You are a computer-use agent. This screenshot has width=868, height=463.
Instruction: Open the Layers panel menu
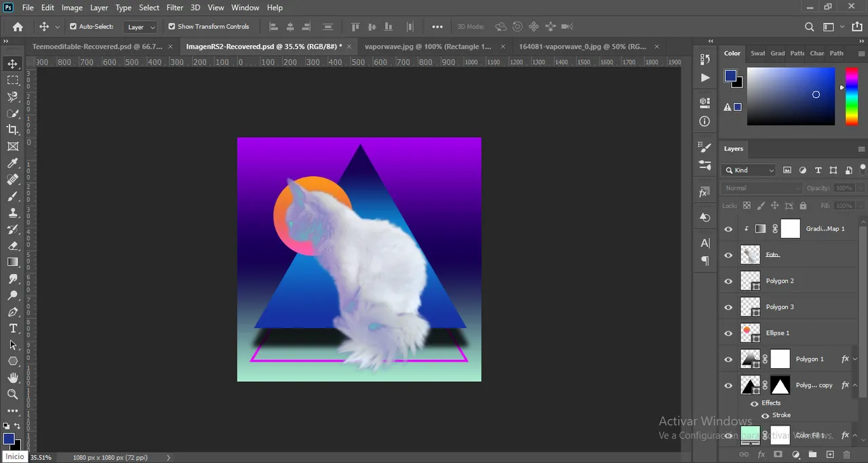[x=861, y=149]
